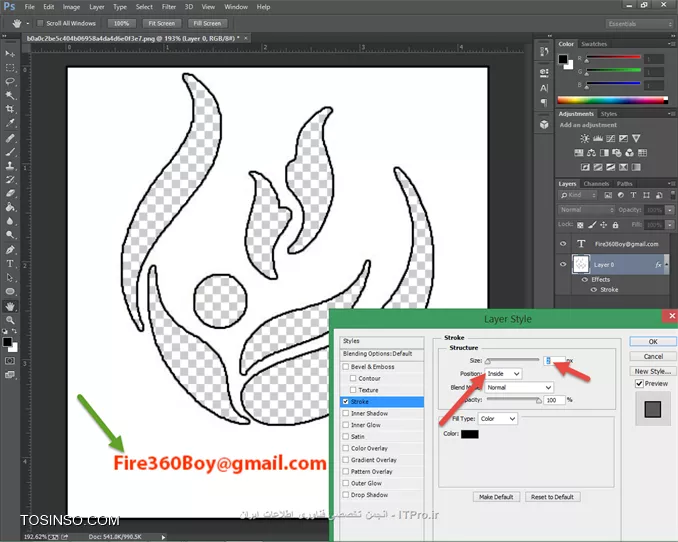Screen dimensions: 678x542
Task: Select the Brush tool
Action: pos(10,152)
